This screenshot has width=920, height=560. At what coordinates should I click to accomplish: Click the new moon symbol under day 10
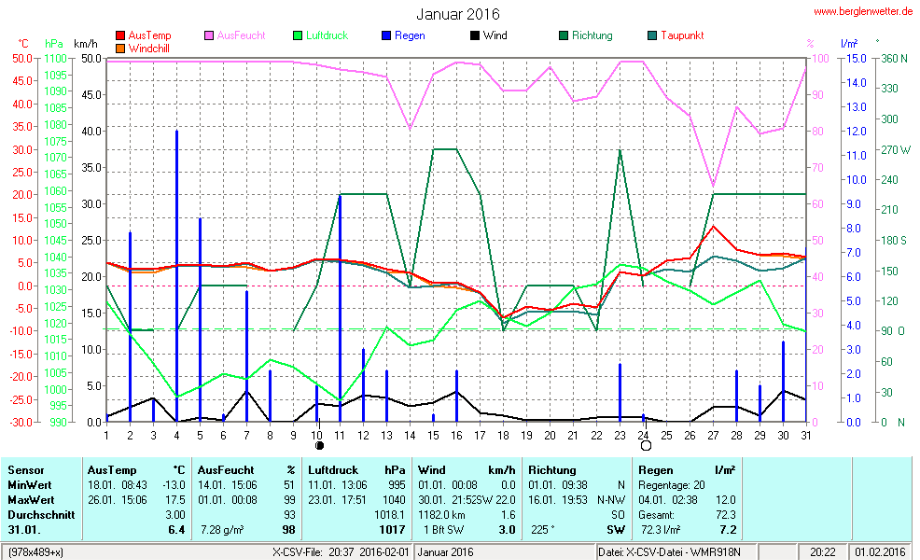point(319,446)
